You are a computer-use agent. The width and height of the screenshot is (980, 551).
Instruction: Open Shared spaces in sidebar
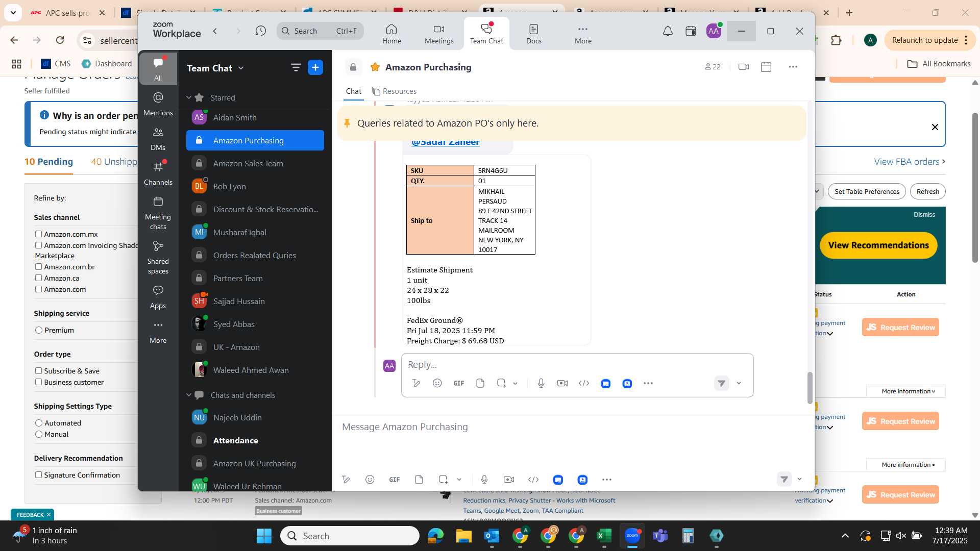point(158,258)
